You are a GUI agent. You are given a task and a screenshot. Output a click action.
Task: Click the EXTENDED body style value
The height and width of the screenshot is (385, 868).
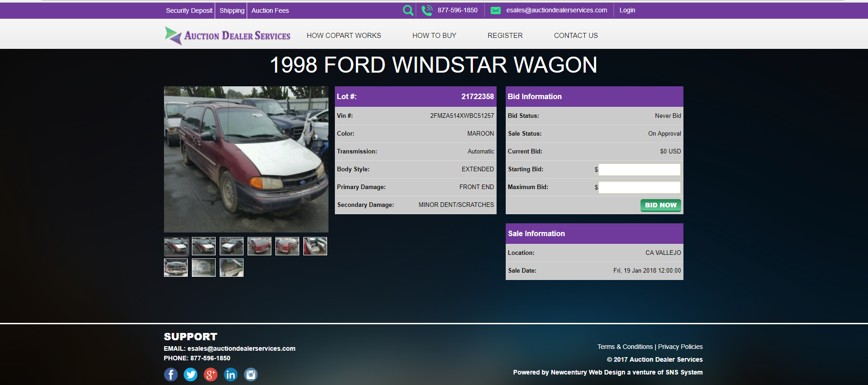[478, 169]
